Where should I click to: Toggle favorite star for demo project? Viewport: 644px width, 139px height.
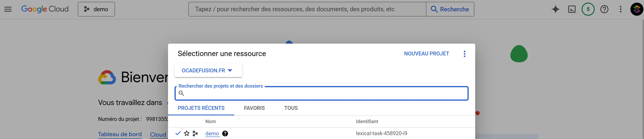187,133
